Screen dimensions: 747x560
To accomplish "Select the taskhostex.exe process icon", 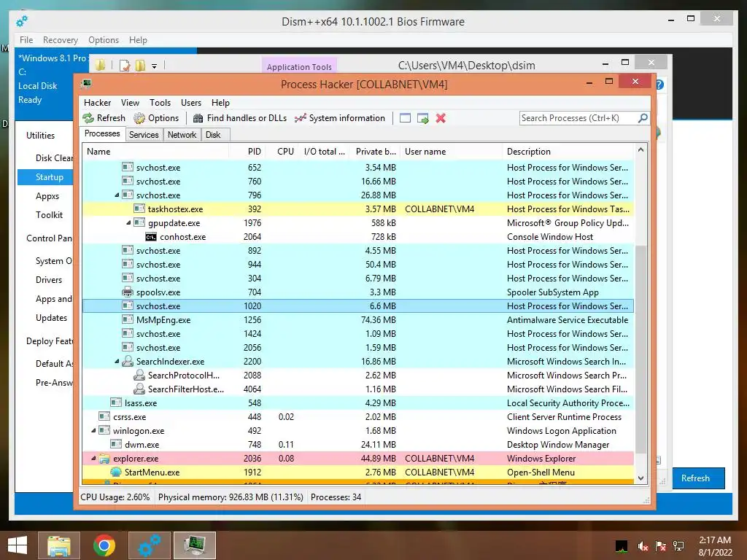I will pyautogui.click(x=139, y=209).
